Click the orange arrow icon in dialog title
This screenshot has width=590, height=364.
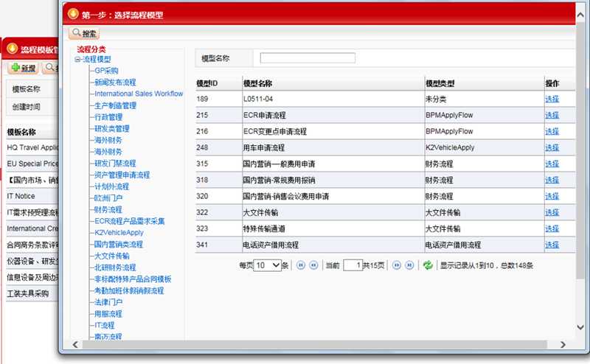point(72,14)
